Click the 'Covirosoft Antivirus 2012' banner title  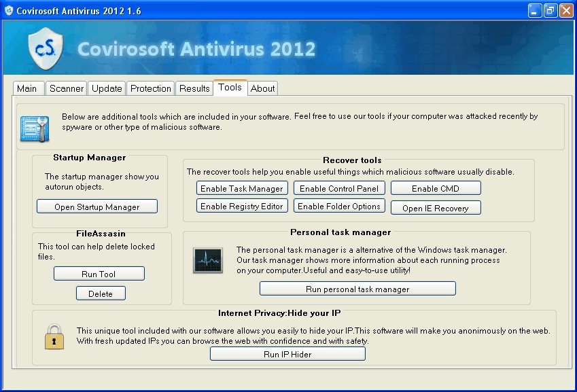(x=196, y=50)
